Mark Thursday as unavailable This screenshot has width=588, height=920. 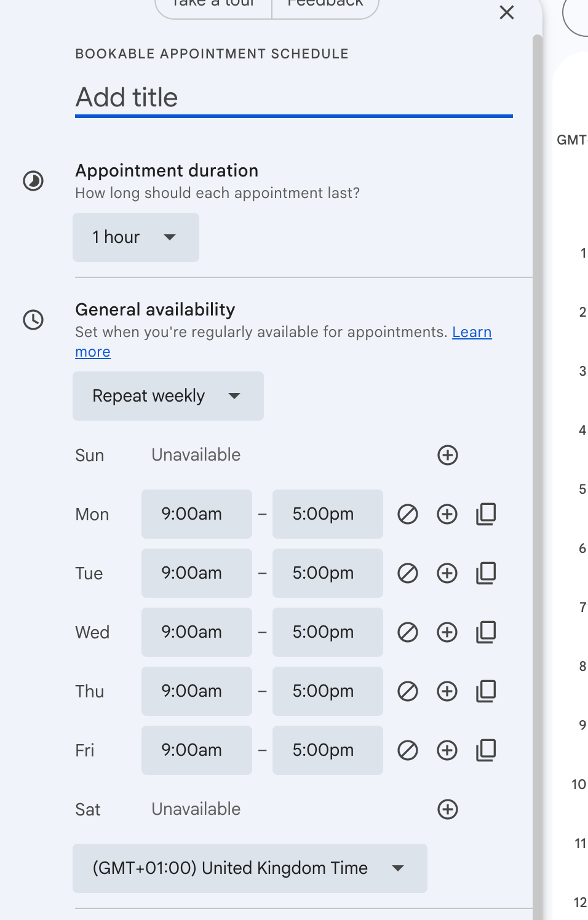[408, 691]
